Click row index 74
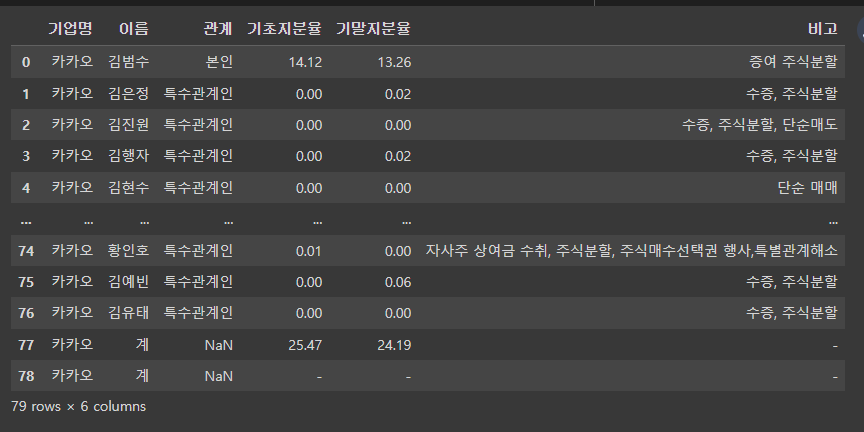The image size is (864, 432). coord(26,251)
